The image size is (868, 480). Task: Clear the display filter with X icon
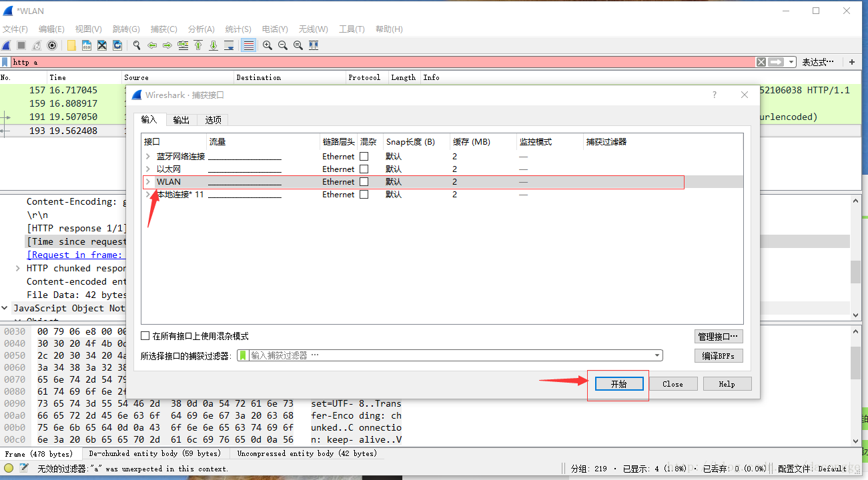click(761, 62)
